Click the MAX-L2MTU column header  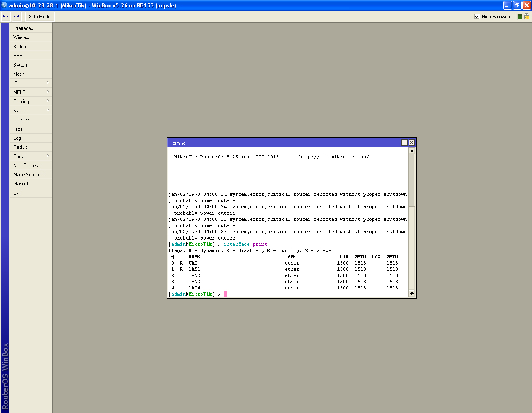coord(385,257)
